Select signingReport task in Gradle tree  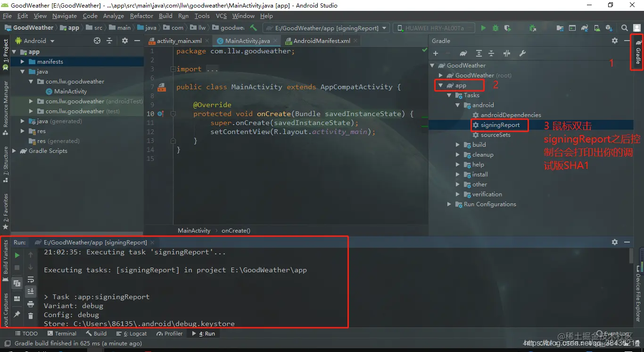(x=500, y=125)
